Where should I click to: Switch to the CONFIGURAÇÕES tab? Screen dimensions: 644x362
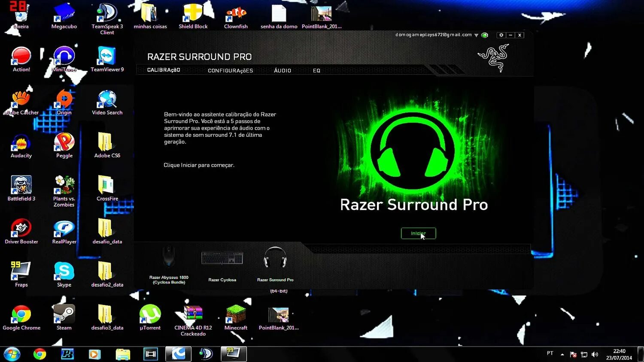[231, 70]
